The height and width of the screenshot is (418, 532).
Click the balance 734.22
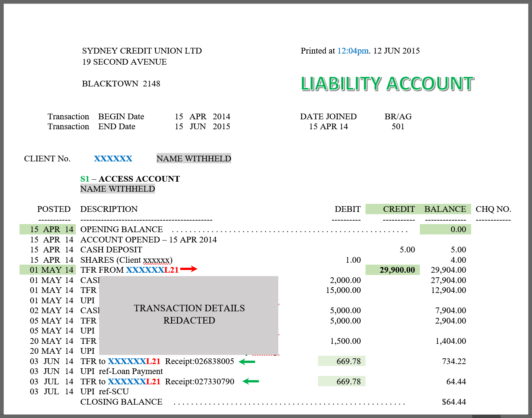(454, 361)
